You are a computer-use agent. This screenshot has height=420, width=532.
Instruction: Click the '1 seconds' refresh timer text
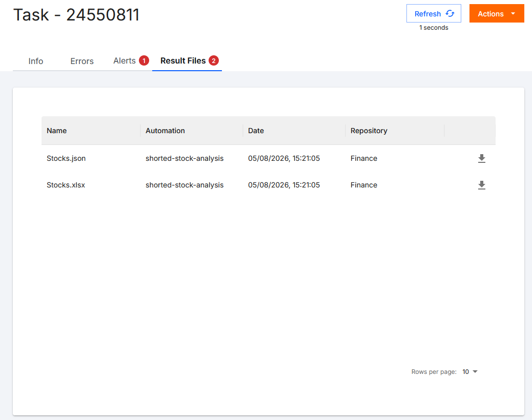tap(434, 28)
